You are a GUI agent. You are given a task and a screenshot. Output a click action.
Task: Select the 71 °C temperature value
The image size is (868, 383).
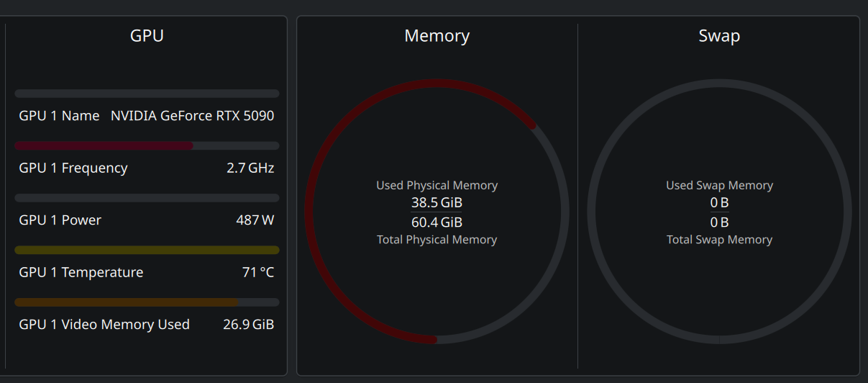258,272
